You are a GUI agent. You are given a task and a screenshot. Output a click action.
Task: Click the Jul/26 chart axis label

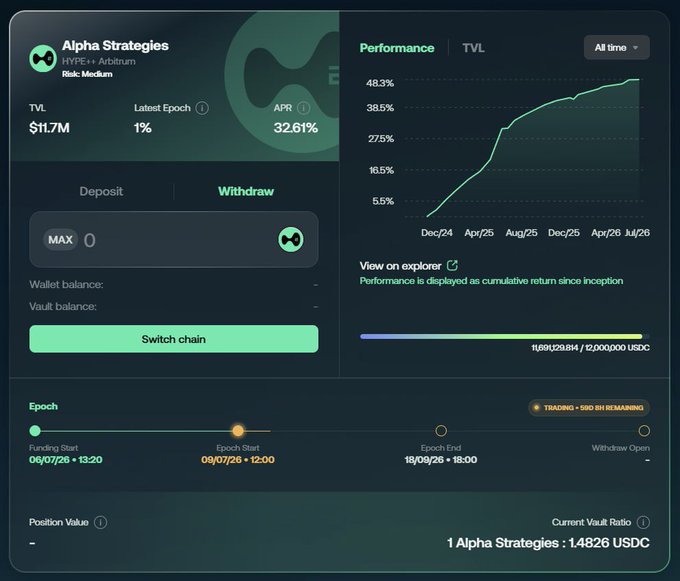tap(637, 233)
